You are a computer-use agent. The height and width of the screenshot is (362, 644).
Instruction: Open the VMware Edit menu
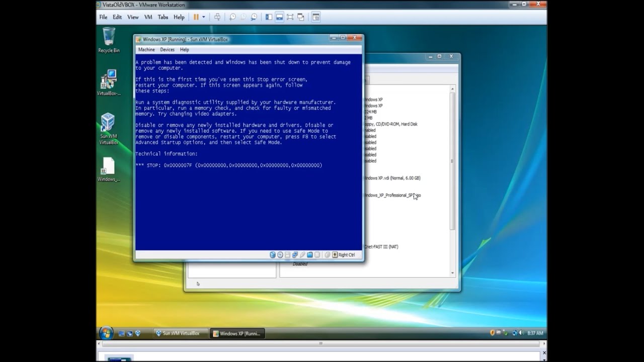point(117,17)
